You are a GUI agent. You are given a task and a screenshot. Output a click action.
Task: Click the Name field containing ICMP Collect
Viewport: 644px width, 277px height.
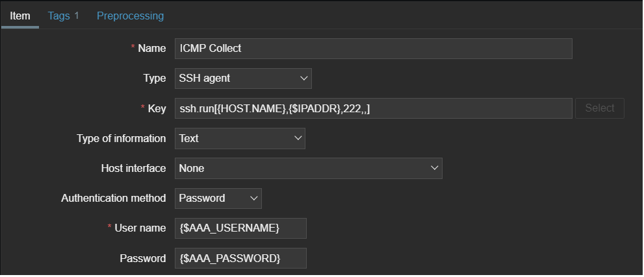(373, 49)
